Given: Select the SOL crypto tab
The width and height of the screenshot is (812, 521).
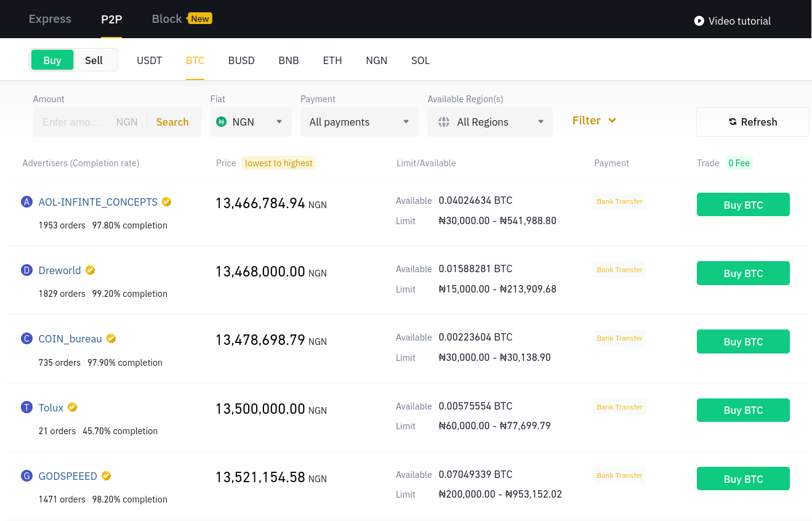Looking at the screenshot, I should 420,60.
